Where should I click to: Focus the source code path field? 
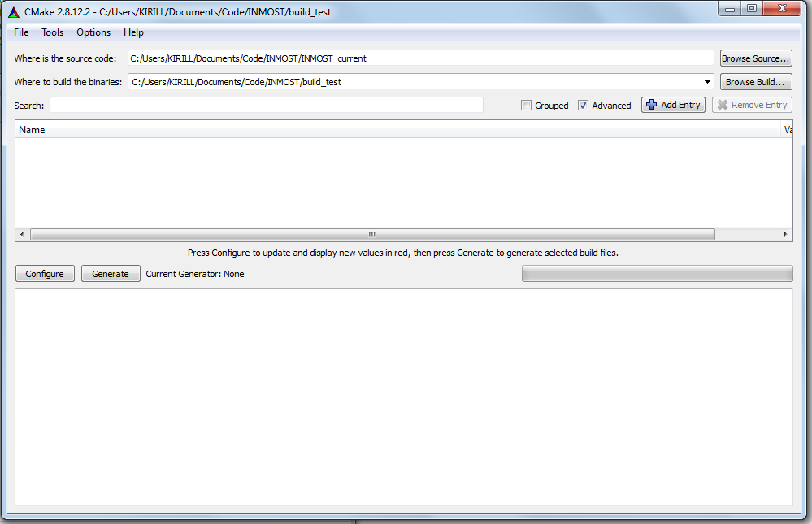(420, 58)
